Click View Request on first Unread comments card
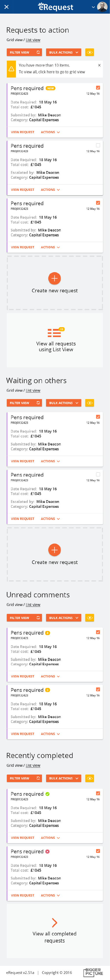The image size is (110, 980). tap(22, 676)
